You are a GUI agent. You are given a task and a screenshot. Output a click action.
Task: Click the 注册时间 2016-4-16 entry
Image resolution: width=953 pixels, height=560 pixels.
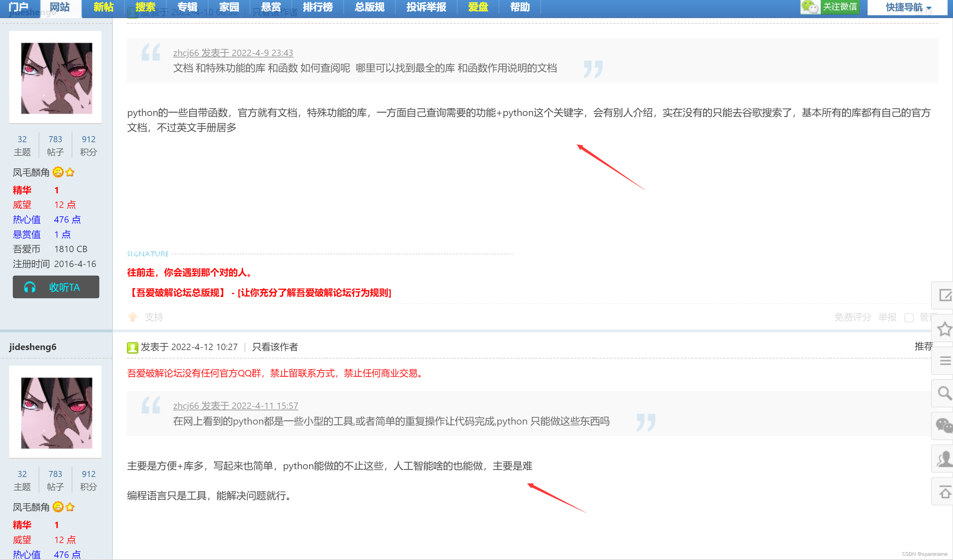click(55, 264)
